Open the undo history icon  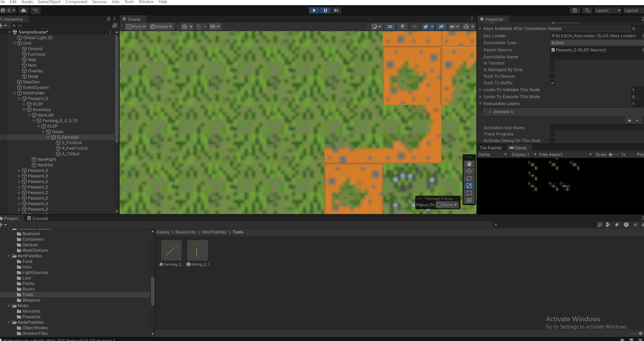(x=575, y=10)
